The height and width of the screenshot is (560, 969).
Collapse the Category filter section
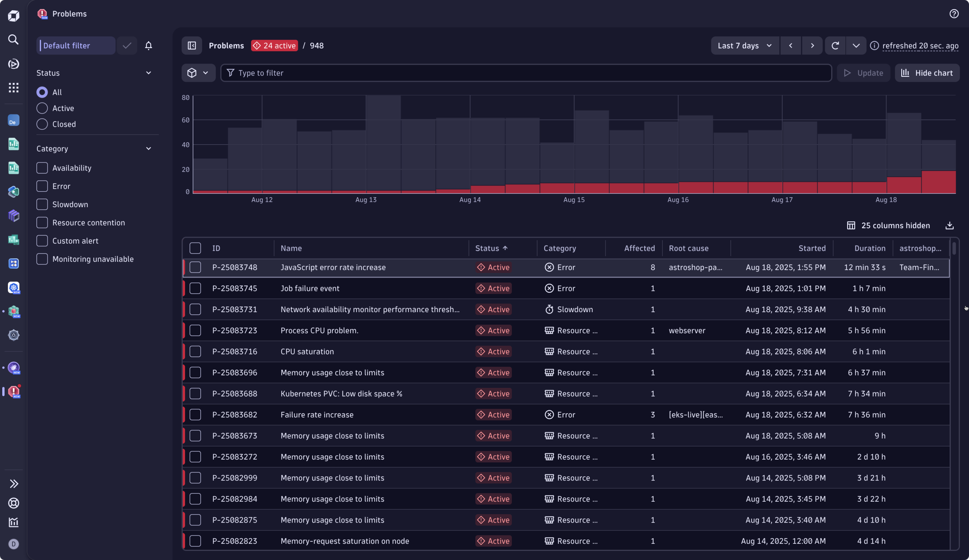[149, 148]
